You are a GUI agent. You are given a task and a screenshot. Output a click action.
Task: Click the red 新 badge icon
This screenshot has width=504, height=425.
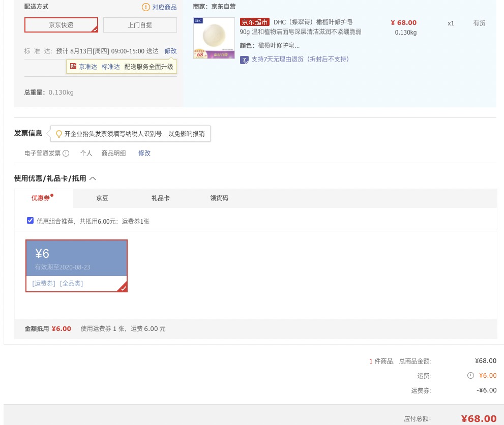pos(73,67)
